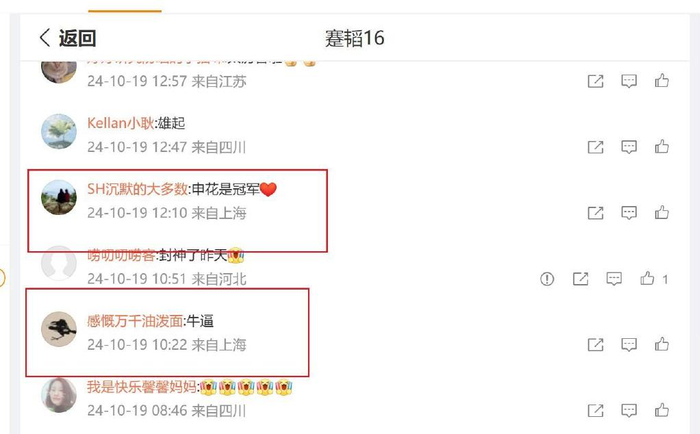Open the 塞韬16 page title

[354, 38]
